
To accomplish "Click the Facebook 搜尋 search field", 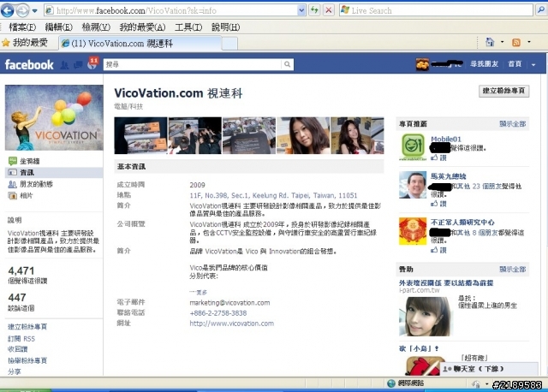I will tap(192, 64).
